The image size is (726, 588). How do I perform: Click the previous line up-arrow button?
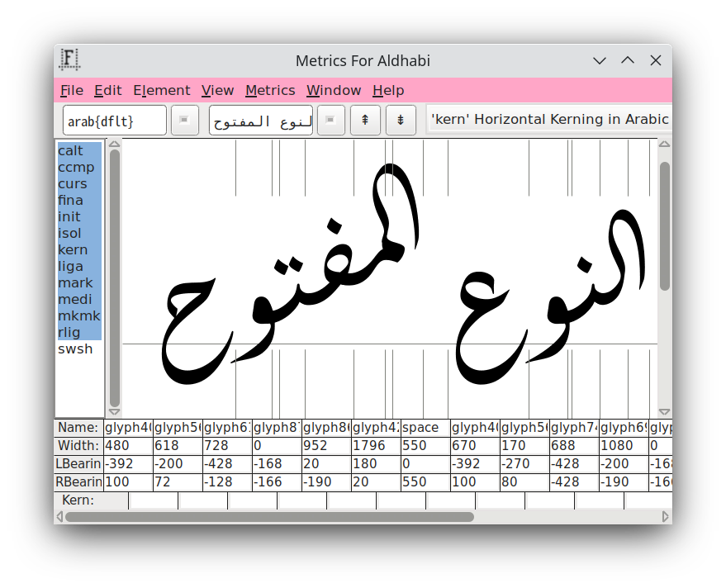click(364, 120)
